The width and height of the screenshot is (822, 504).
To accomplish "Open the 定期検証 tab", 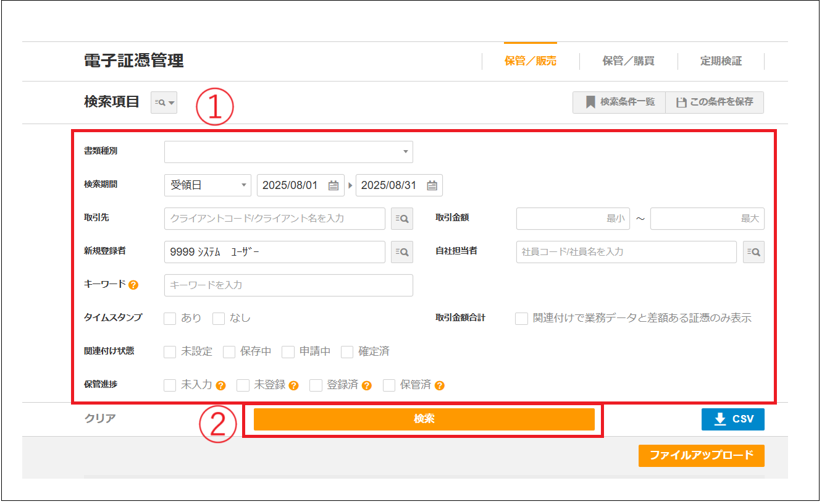I will point(721,61).
